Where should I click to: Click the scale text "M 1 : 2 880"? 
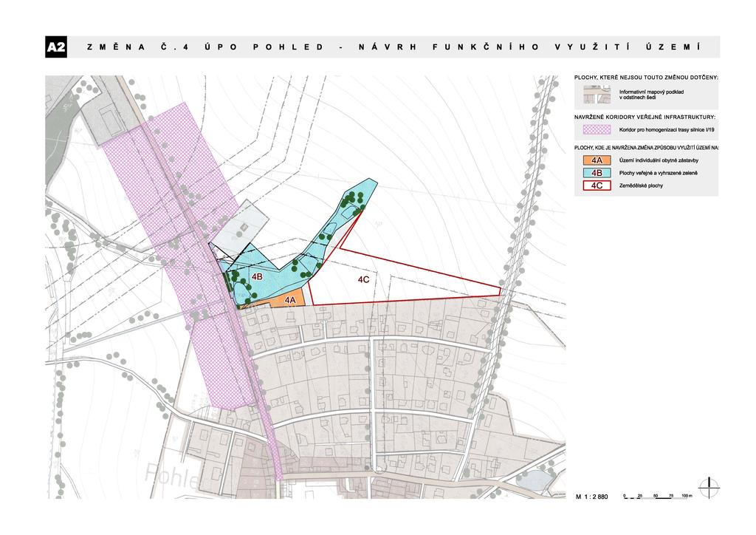click(x=592, y=497)
